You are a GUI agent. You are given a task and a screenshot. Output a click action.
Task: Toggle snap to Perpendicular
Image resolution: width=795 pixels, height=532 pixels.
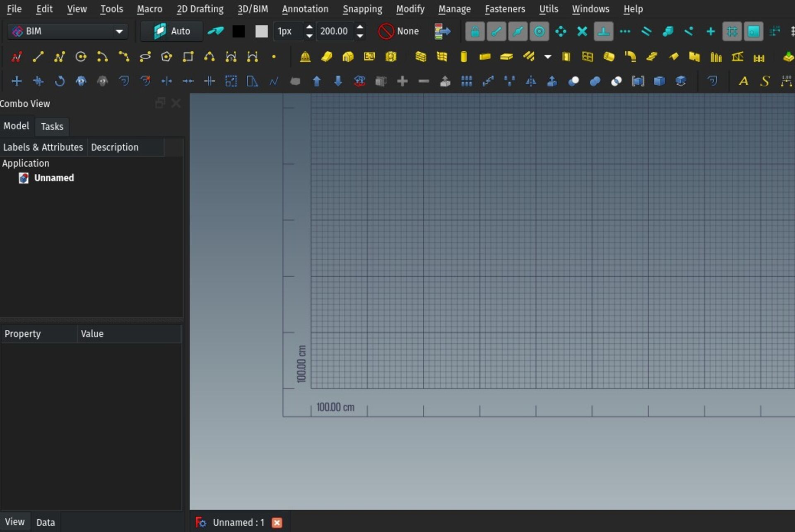click(603, 31)
